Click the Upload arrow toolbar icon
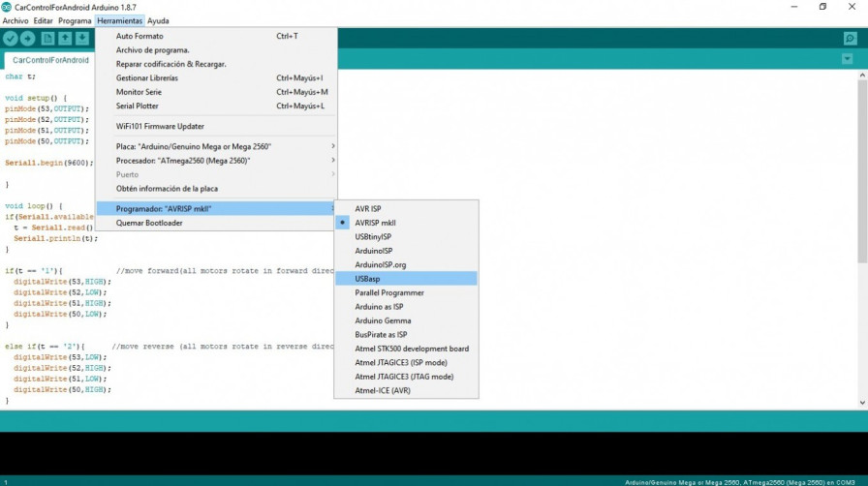The image size is (868, 486). pyautogui.click(x=28, y=39)
